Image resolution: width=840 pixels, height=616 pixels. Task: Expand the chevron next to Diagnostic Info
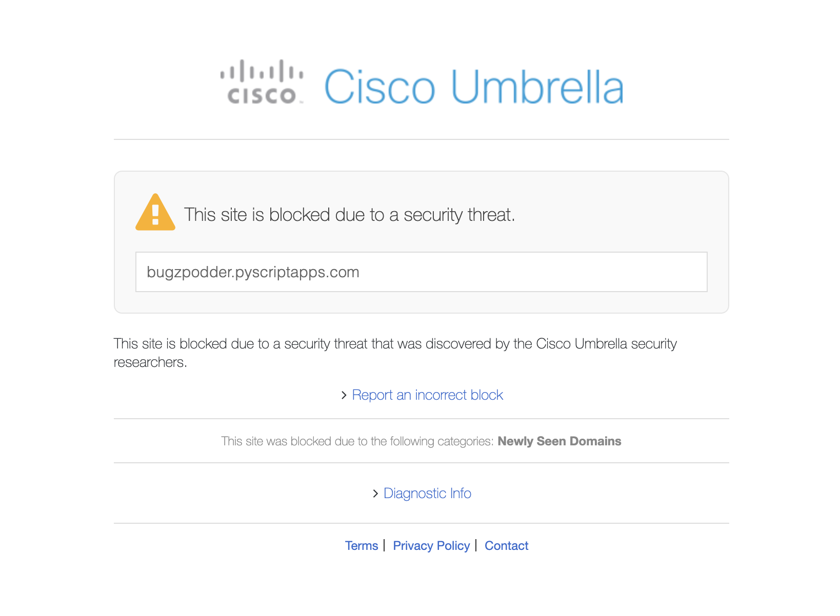[x=375, y=494]
